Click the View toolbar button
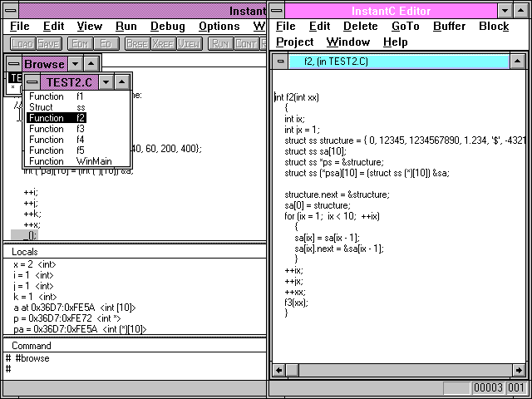The height and width of the screenshot is (399, 532). point(189,43)
